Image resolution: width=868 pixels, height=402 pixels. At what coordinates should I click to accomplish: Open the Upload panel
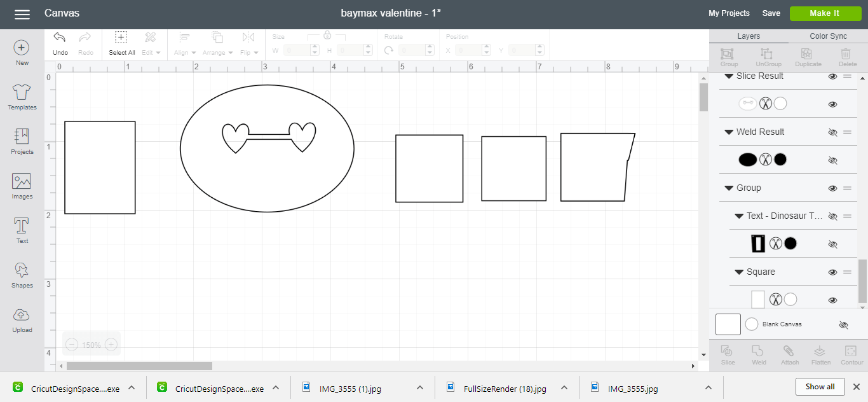pyautogui.click(x=22, y=320)
